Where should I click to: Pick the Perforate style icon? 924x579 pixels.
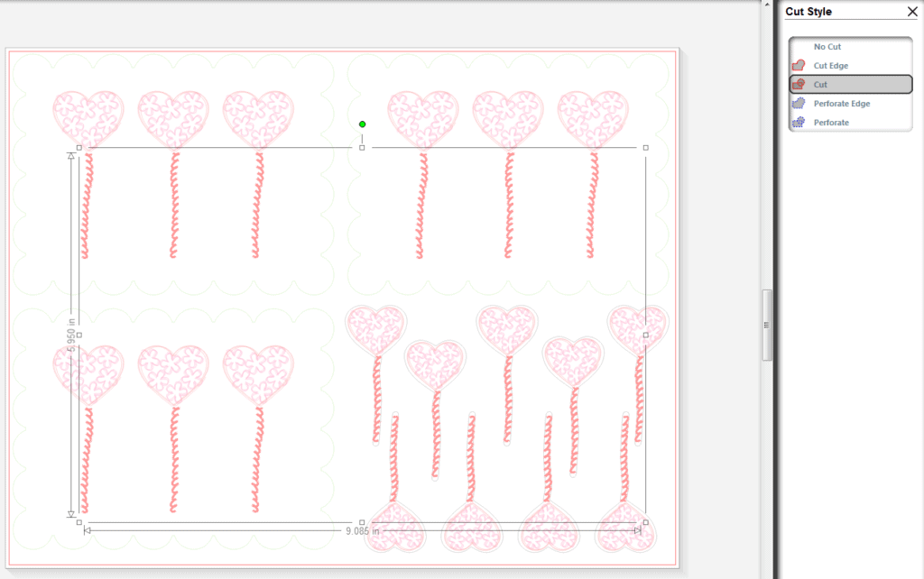pyautogui.click(x=799, y=123)
